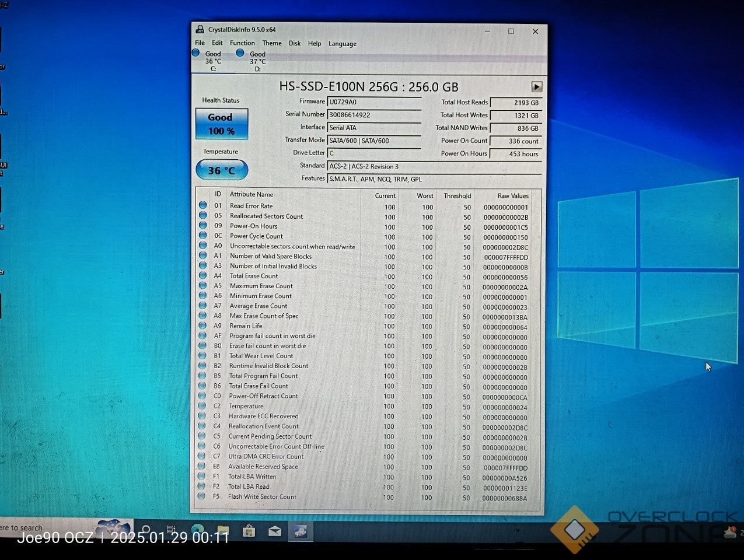Click the Attribute Name column header
Image resolution: width=744 pixels, height=560 pixels.
pyautogui.click(x=252, y=194)
